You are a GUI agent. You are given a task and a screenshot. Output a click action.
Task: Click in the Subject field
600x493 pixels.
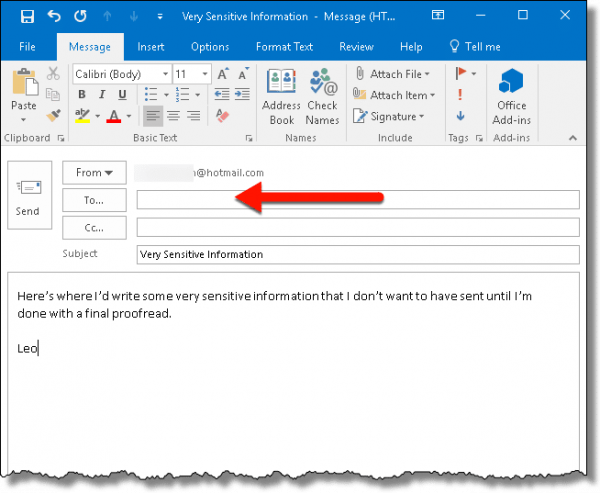pyautogui.click(x=357, y=254)
